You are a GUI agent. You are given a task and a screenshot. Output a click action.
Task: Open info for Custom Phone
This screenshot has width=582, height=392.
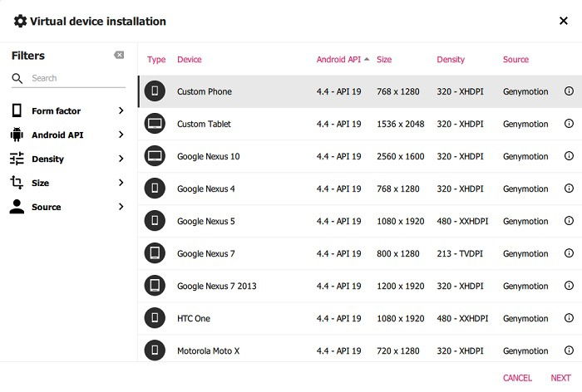coord(569,91)
